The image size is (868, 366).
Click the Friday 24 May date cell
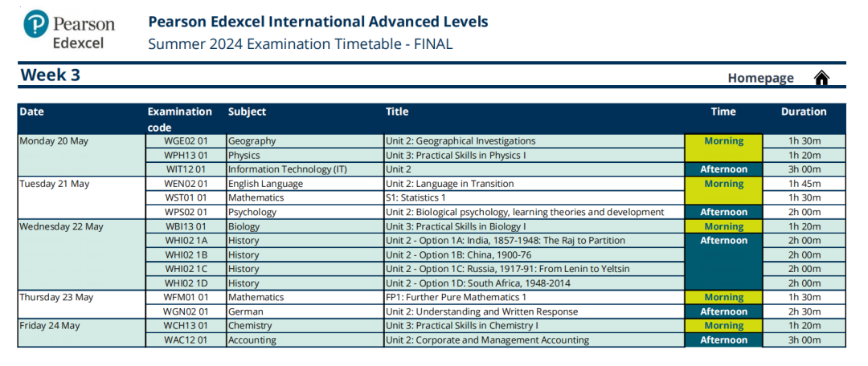pyautogui.click(x=81, y=333)
